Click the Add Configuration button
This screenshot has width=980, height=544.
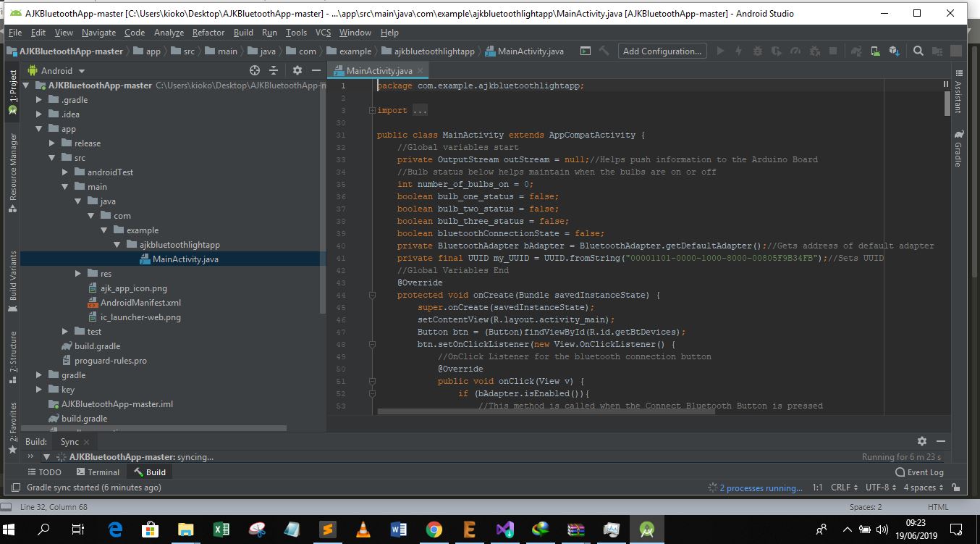pyautogui.click(x=662, y=51)
